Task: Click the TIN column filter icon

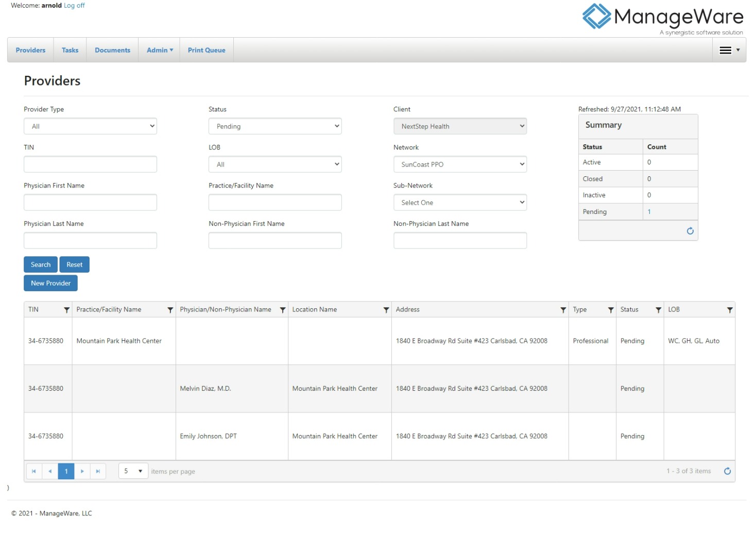Action: [x=66, y=310]
